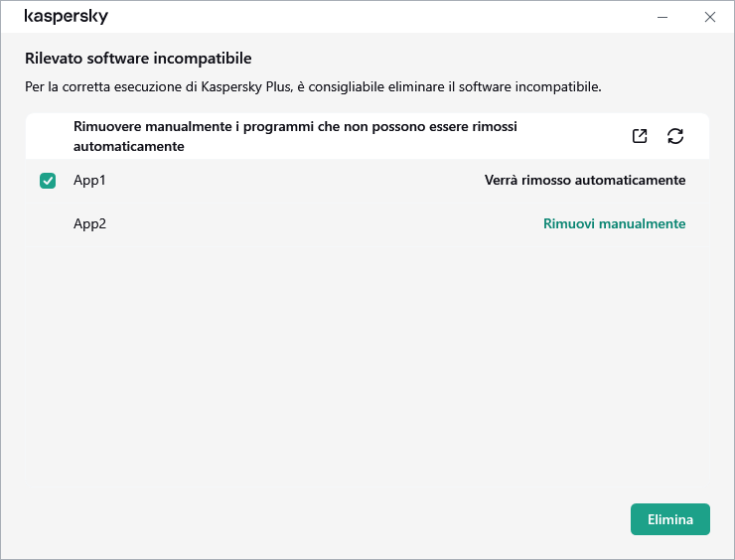Screen dimensions: 735x560
Task: Click the Per la corretta esecuzione description
Action: coord(313,86)
